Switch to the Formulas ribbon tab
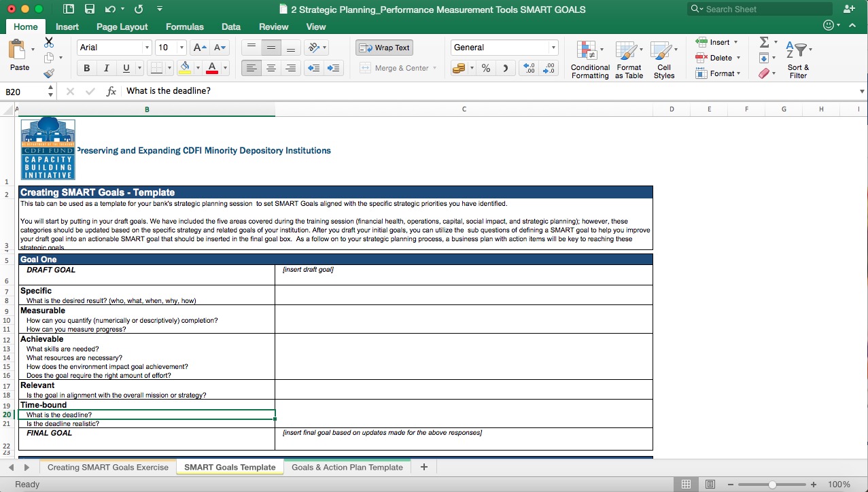The height and width of the screenshot is (492, 868). coord(184,27)
